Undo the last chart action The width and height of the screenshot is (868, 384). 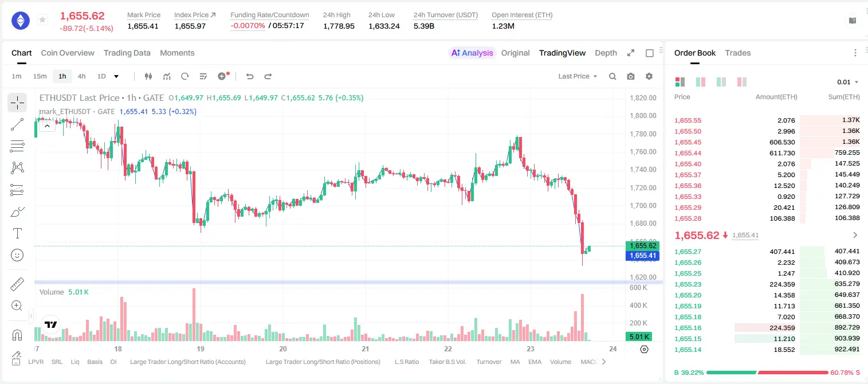click(x=250, y=76)
